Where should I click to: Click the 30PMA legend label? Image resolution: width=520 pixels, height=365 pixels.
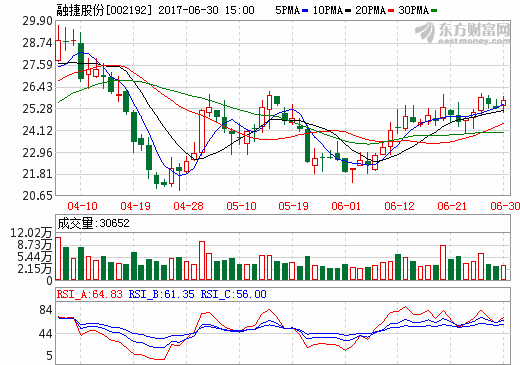pyautogui.click(x=413, y=10)
